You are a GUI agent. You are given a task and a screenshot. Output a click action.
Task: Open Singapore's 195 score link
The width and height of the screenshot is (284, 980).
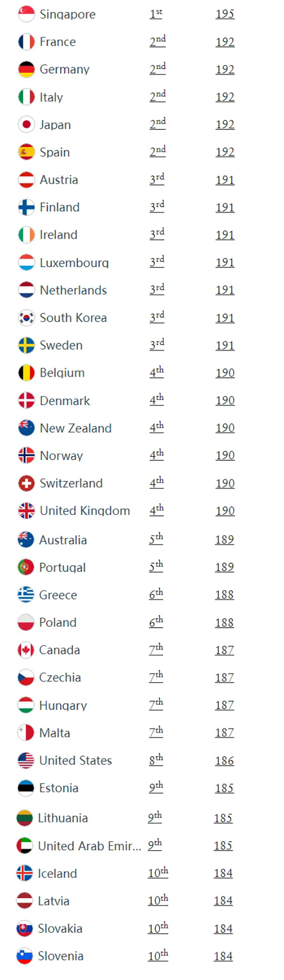(225, 14)
